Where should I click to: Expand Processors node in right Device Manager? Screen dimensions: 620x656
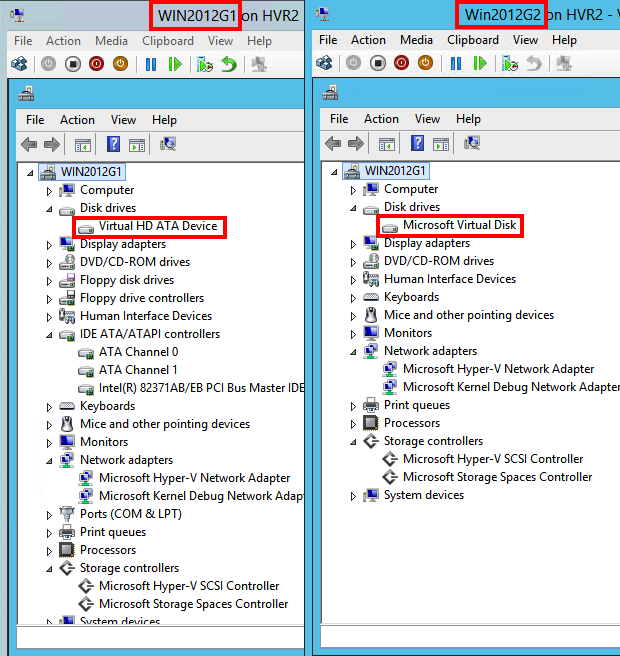pyautogui.click(x=354, y=424)
